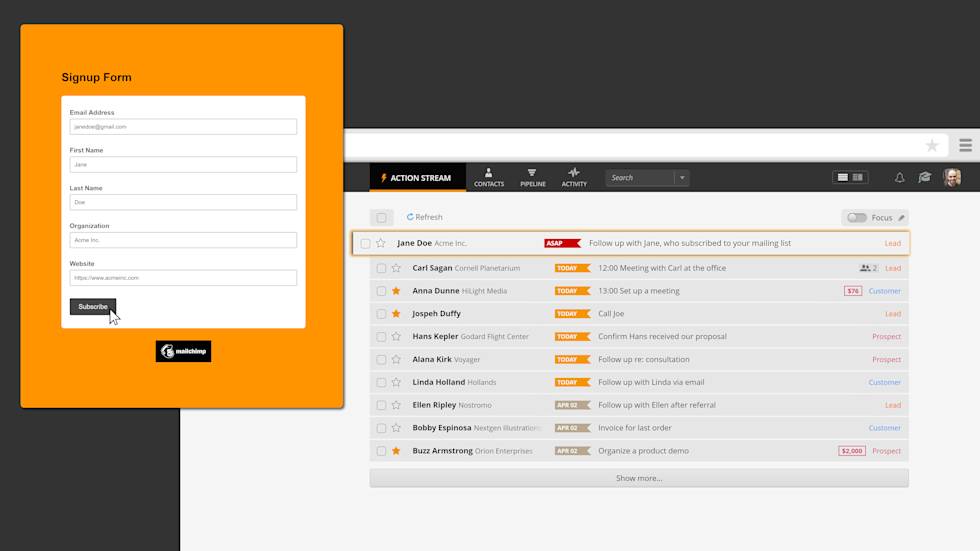Star the Hans Kepler contact
Screen dimensions: 980x551
pos(396,336)
